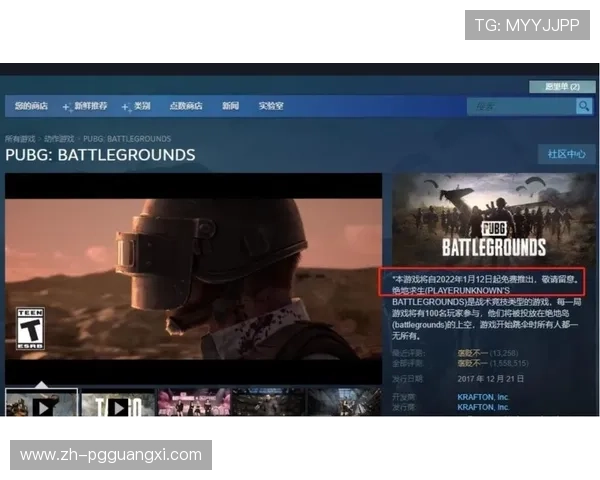Click the ESRB Teen rating badge
The height and width of the screenshot is (480, 600).
(30, 328)
